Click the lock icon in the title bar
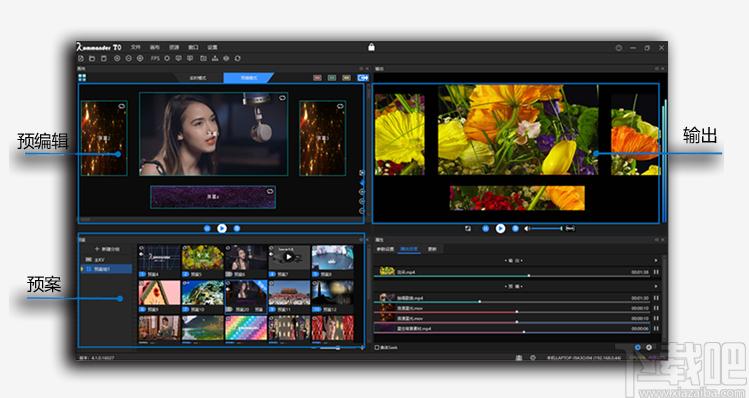 coord(371,47)
